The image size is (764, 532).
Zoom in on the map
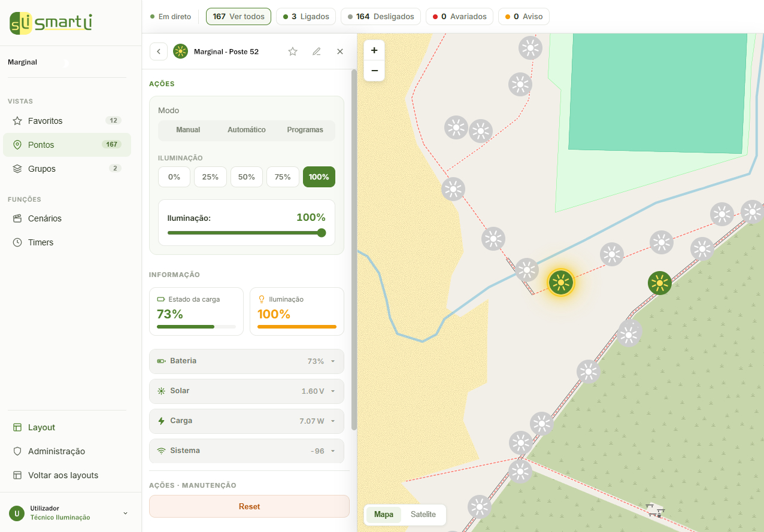point(374,50)
